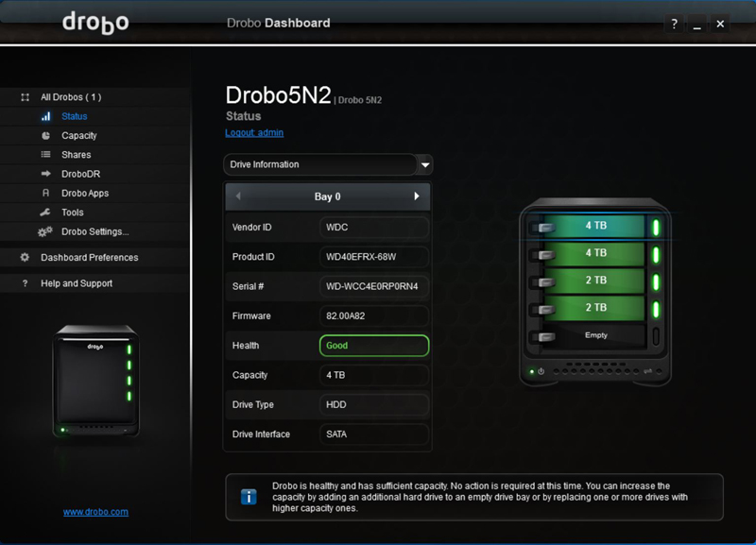Image resolution: width=756 pixels, height=545 pixels.
Task: Click the blue info icon in status message
Action: [x=249, y=497]
